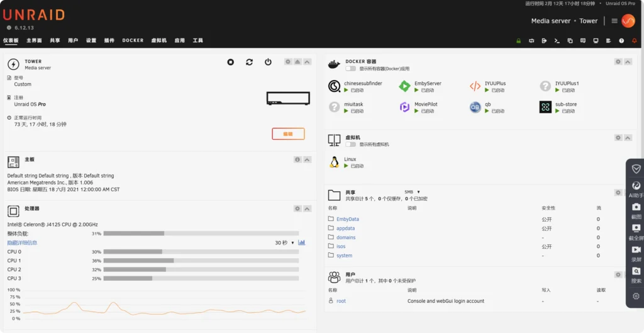Open the EmbyData share

coord(347,219)
